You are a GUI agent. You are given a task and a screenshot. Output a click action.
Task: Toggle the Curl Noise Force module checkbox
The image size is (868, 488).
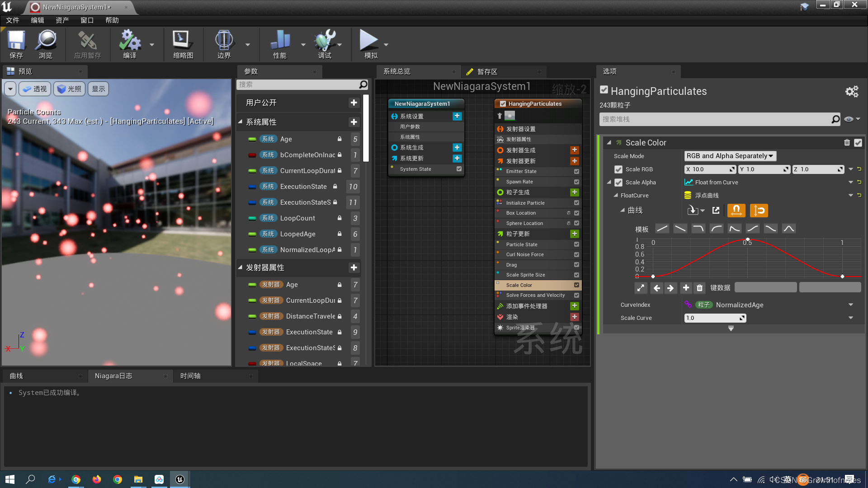[x=576, y=254]
